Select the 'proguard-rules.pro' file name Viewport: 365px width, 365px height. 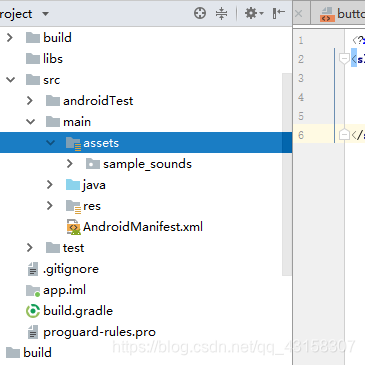click(99, 332)
